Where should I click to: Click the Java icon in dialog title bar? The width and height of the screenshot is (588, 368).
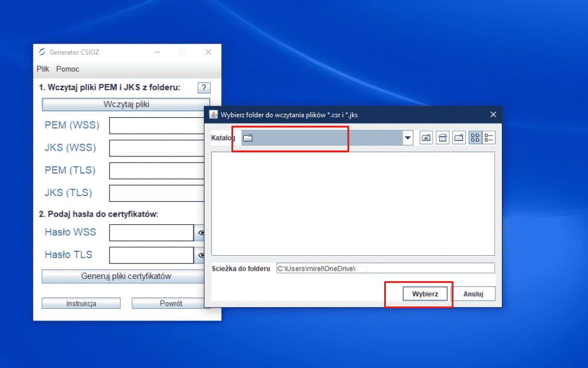214,114
